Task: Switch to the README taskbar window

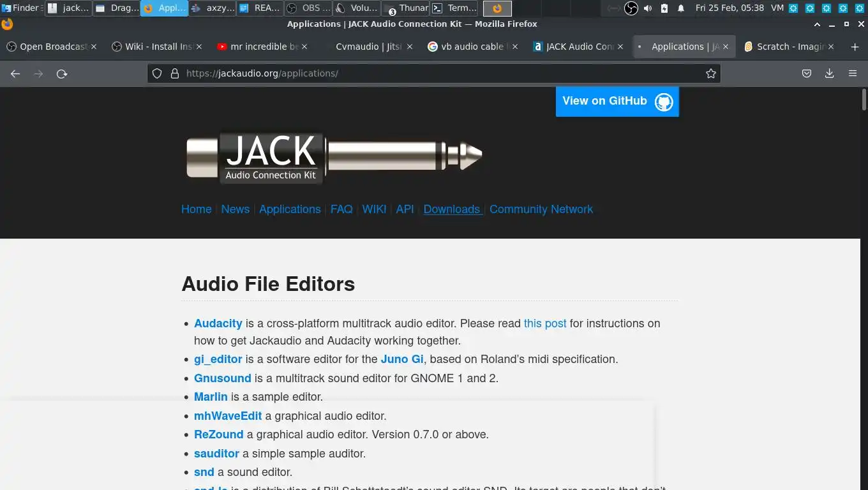Action: [260, 8]
